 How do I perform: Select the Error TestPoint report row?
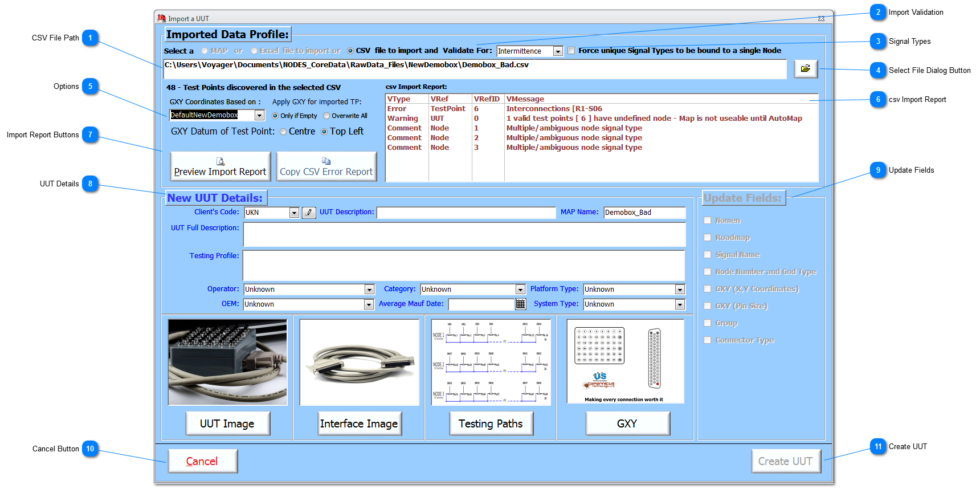point(602,109)
